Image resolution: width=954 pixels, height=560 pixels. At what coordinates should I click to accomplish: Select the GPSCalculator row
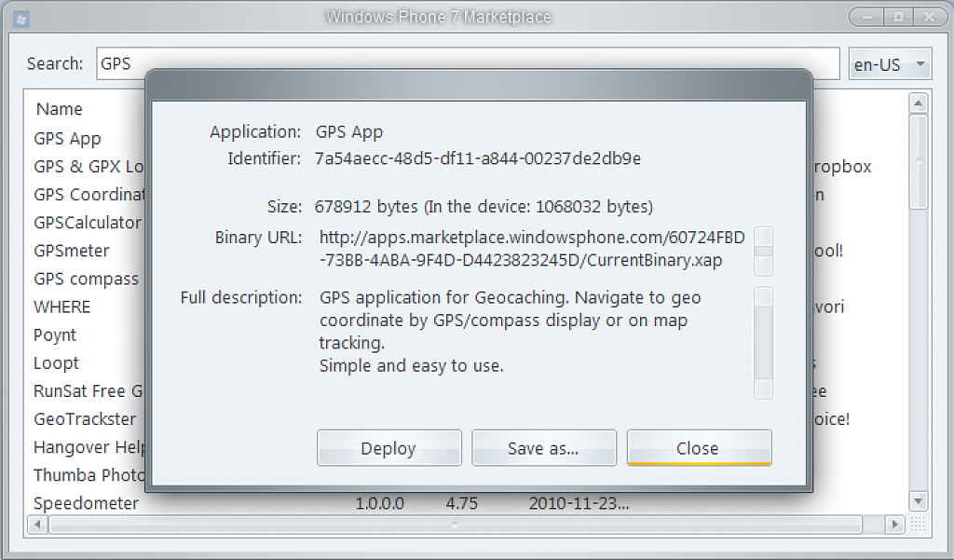(x=88, y=223)
